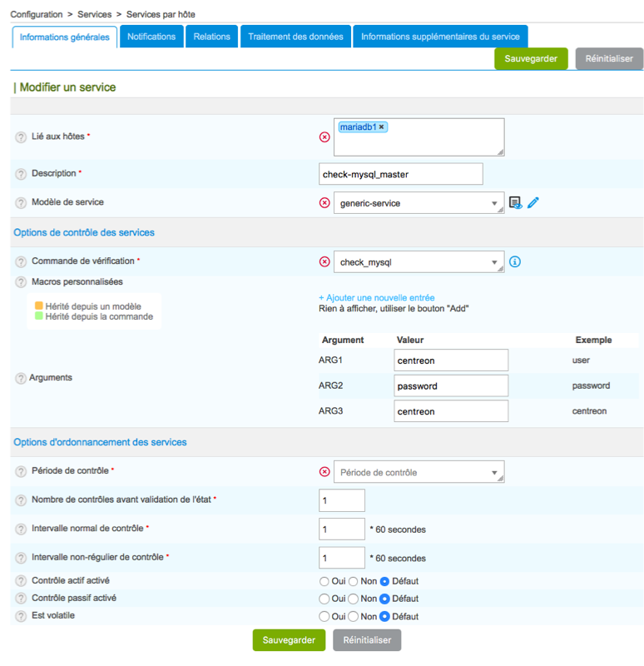Expand the Période de contrôle dropdown
Image resolution: width=644 pixels, height=666 pixels.
[x=418, y=472]
